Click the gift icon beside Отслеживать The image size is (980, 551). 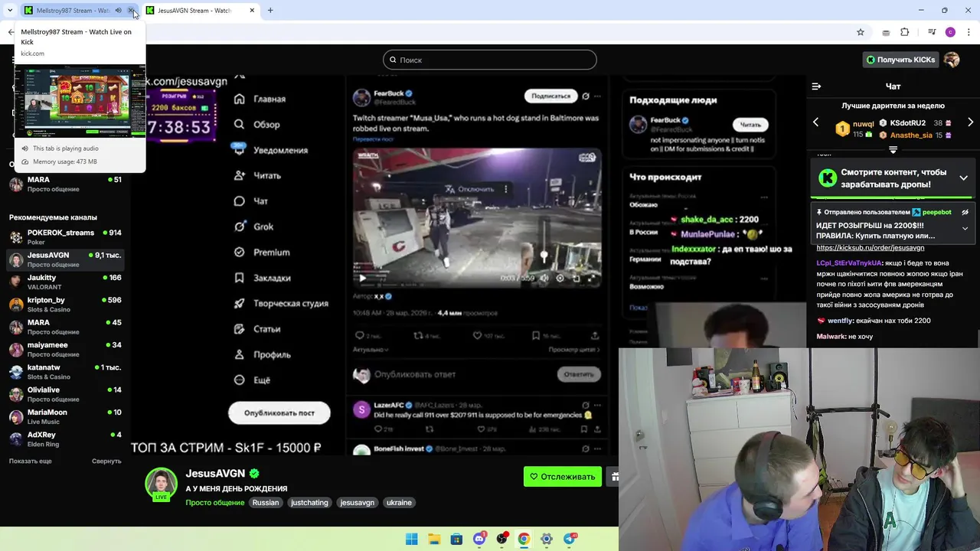(613, 477)
